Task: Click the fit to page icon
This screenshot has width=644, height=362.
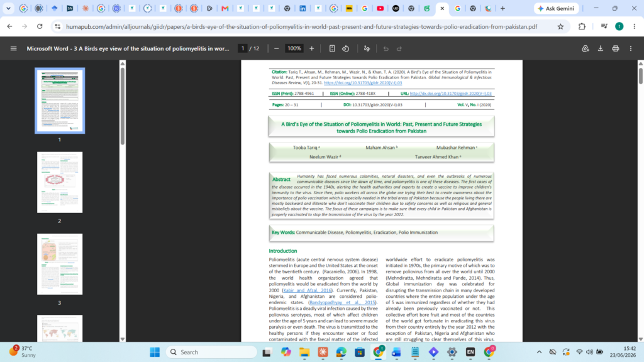Action: coord(332,48)
